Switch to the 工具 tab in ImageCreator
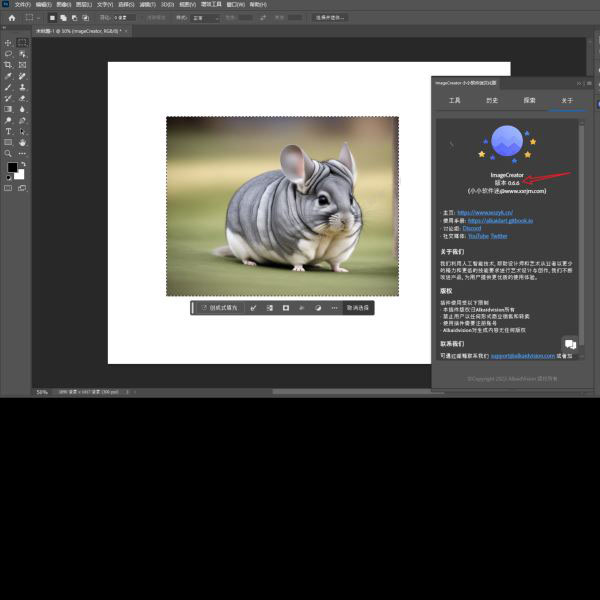The image size is (600, 600). (455, 100)
